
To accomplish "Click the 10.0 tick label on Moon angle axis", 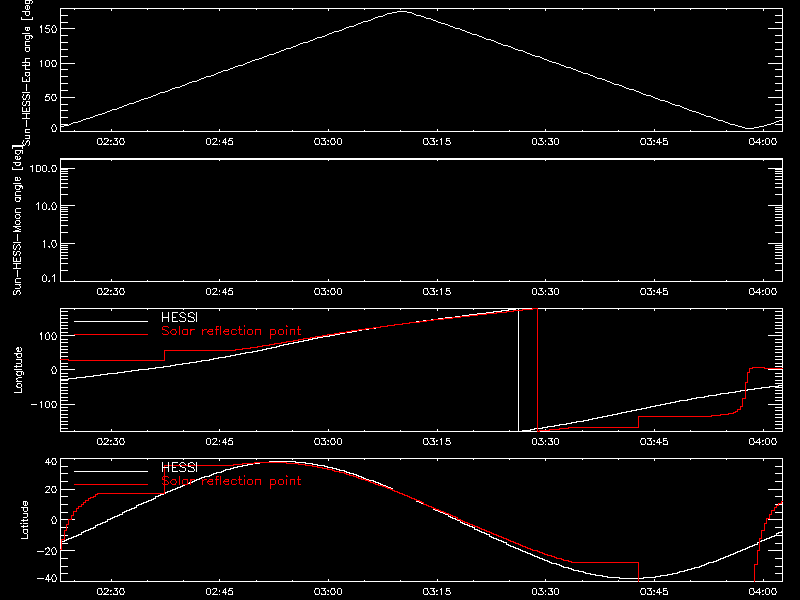I will pyautogui.click(x=46, y=207).
